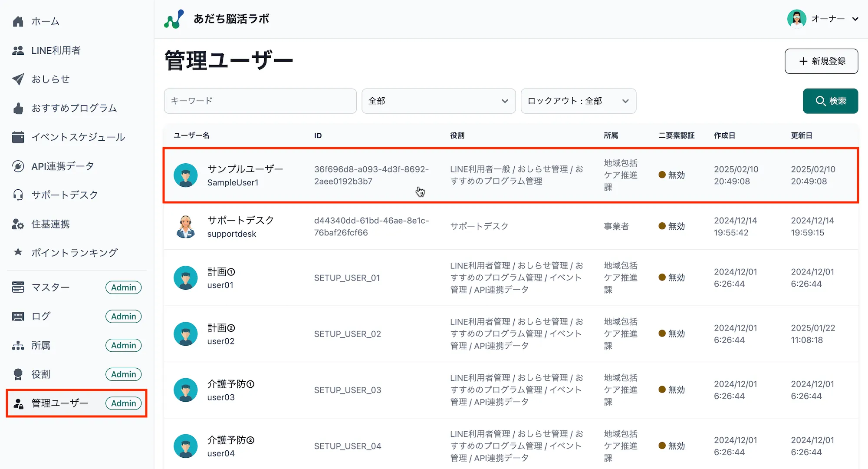Select the おすすめプログラム thumbs-up icon
The height and width of the screenshot is (469, 868).
point(18,108)
